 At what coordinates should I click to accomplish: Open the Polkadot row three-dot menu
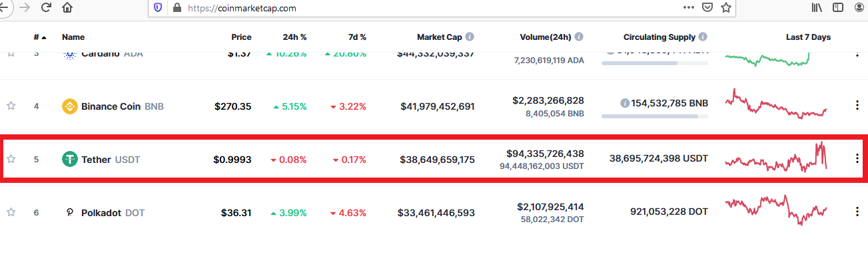[857, 211]
